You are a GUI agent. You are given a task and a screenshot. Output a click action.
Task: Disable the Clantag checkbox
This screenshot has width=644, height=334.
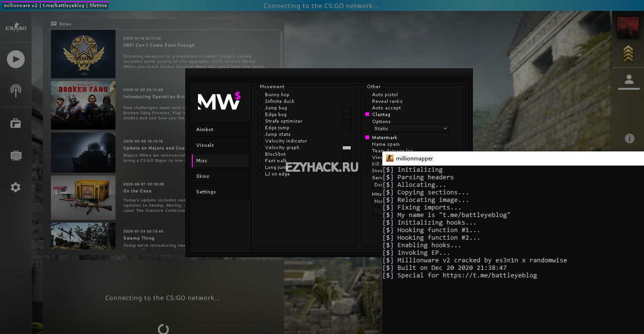pos(367,115)
